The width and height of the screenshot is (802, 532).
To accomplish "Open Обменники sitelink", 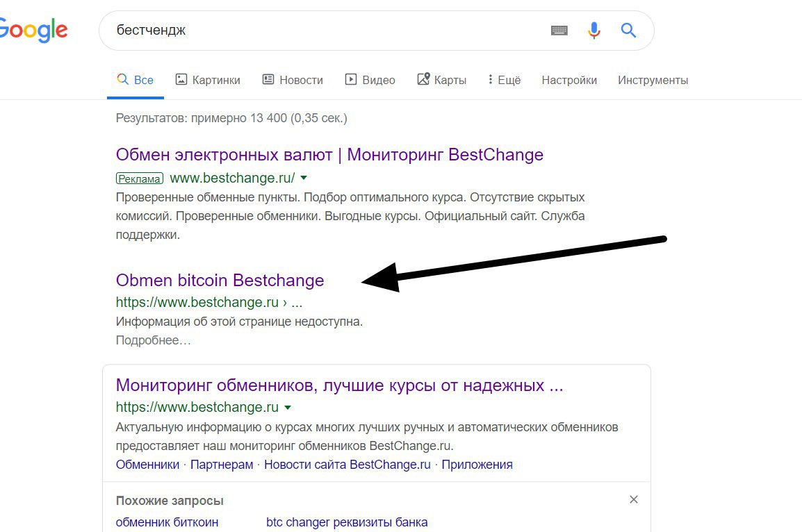I will point(147,465).
